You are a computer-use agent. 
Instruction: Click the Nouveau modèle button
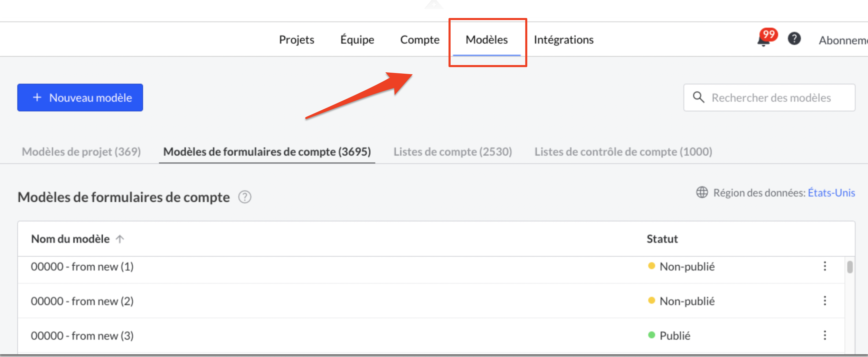[x=80, y=97]
